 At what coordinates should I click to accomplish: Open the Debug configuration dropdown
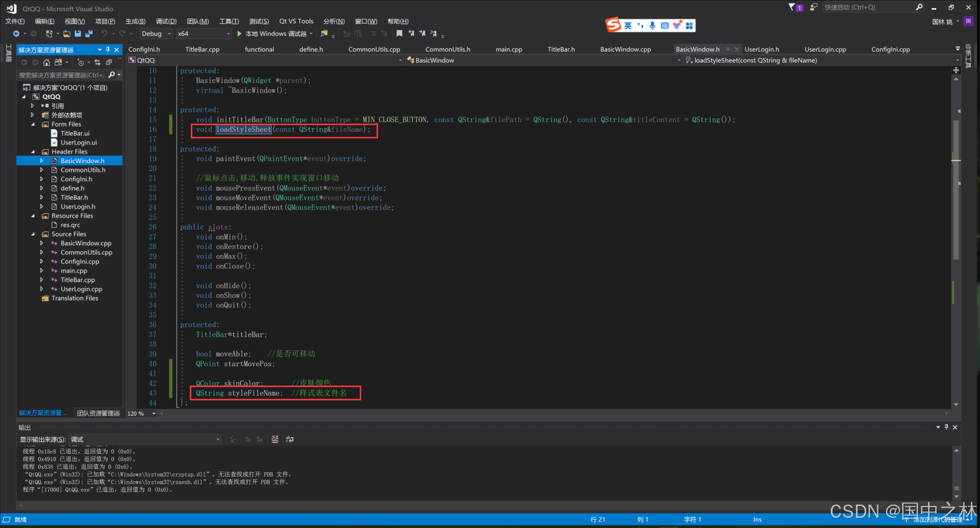coord(156,34)
